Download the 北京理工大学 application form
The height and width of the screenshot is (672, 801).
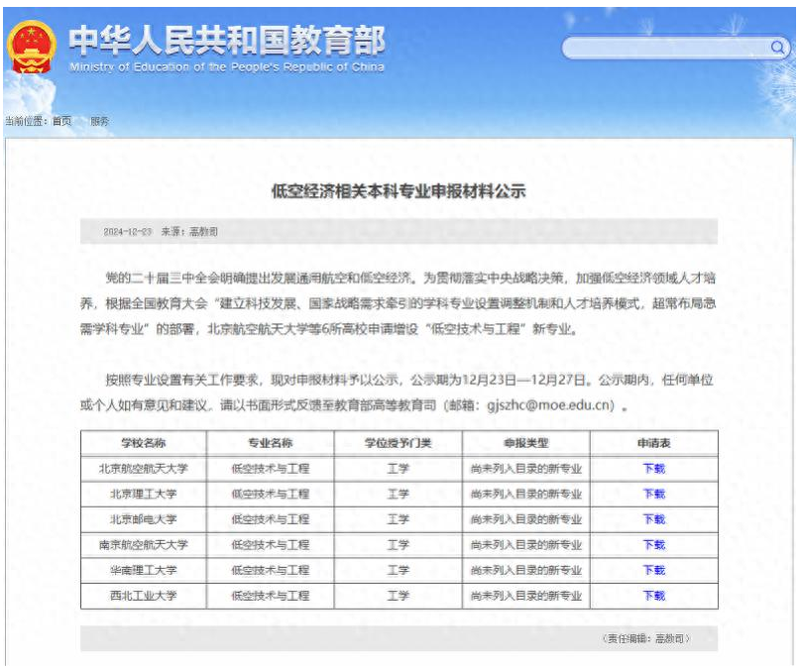pyautogui.click(x=653, y=494)
